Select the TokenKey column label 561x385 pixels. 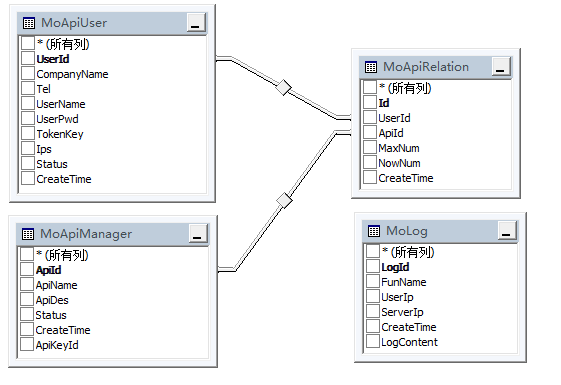pyautogui.click(x=60, y=134)
